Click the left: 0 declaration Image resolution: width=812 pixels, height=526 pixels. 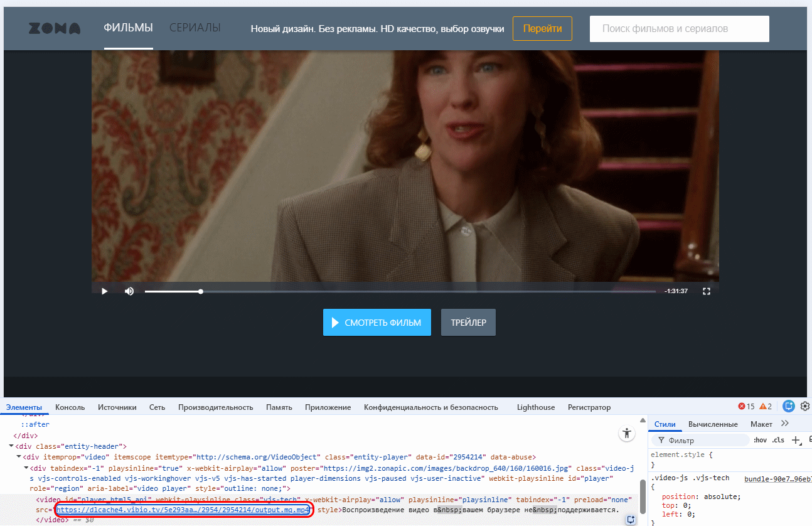pos(679,514)
